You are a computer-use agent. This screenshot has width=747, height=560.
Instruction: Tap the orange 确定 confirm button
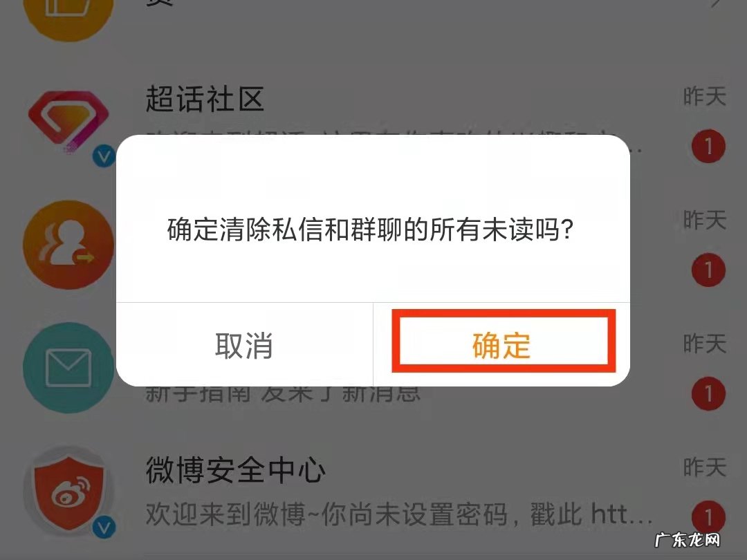pos(501,345)
